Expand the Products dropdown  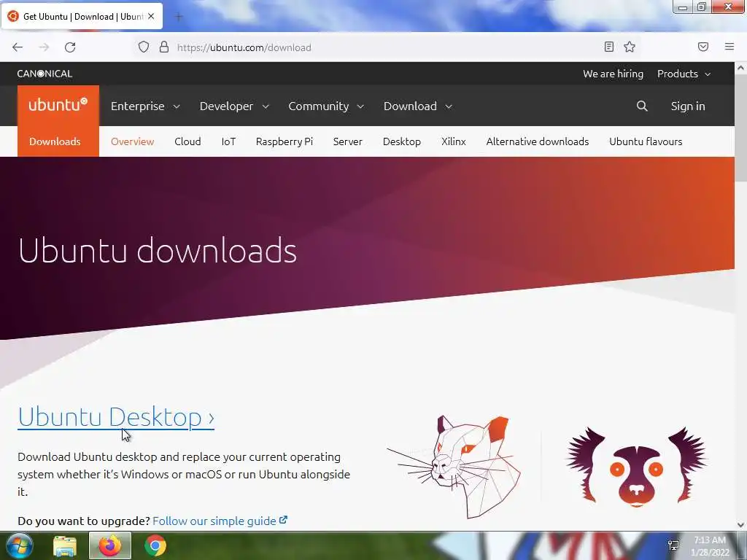(x=684, y=74)
